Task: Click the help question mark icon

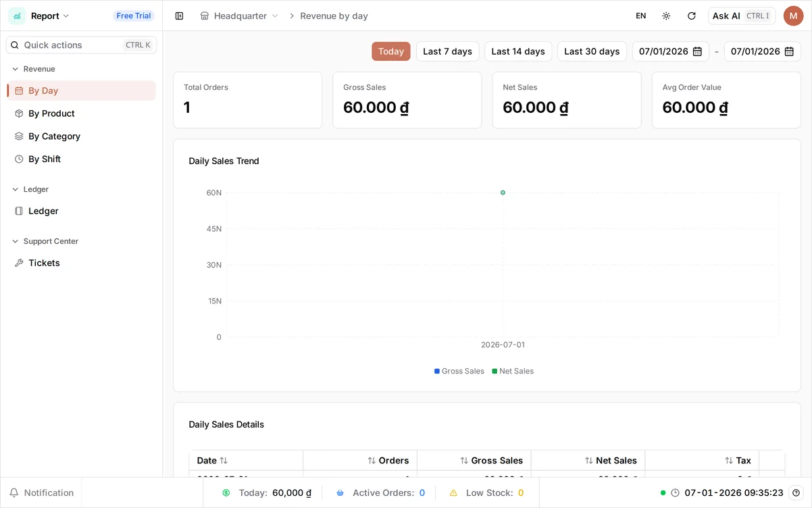Action: tap(796, 492)
